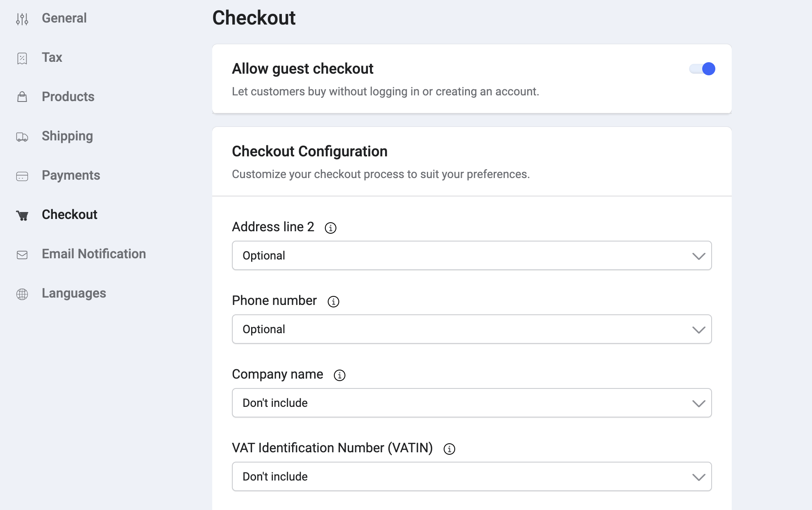Select the Email Notification menu item
Viewport: 812px width, 510px height.
[x=94, y=254]
